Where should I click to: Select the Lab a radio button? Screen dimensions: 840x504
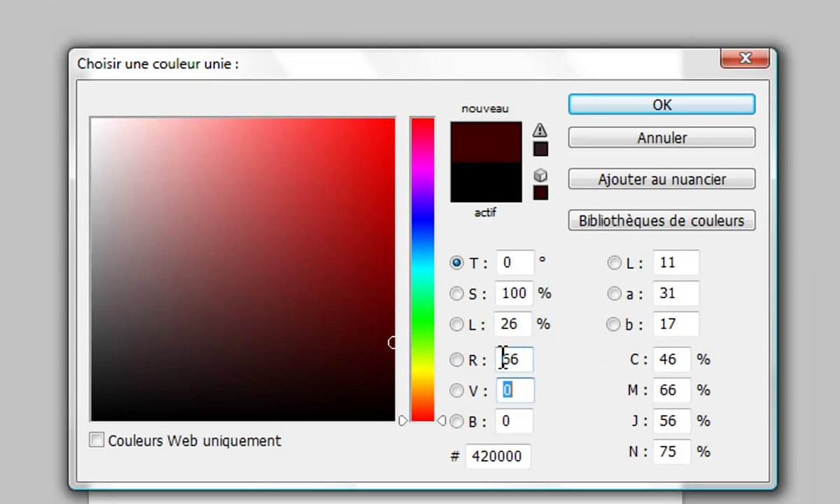pyautogui.click(x=614, y=294)
